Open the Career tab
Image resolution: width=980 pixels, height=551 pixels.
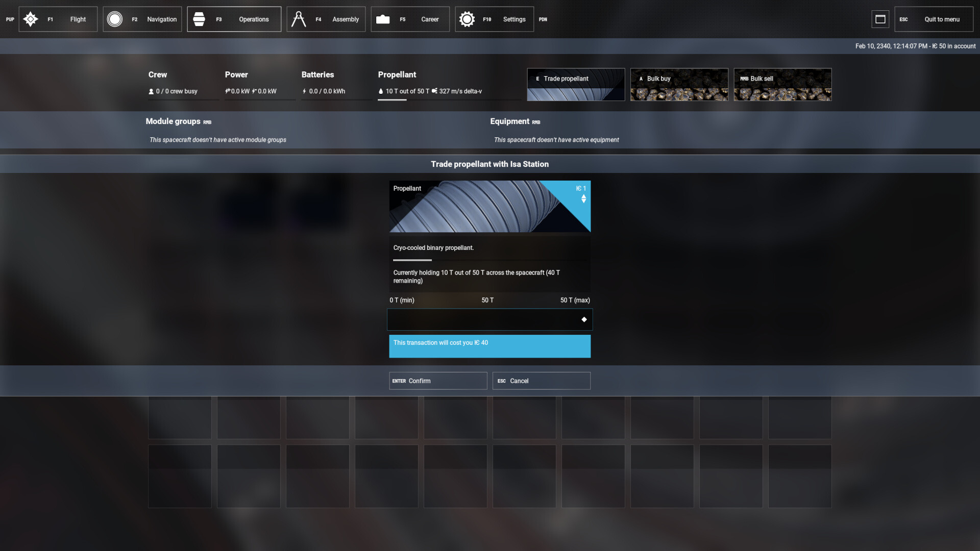click(429, 19)
